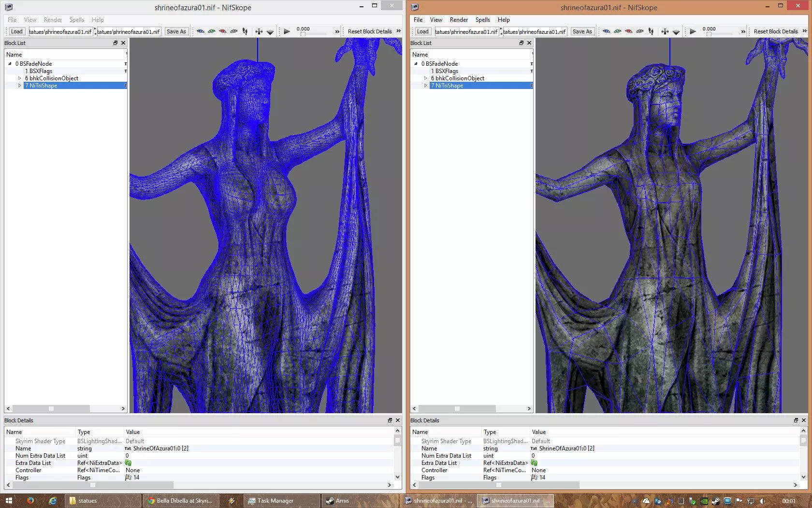Open Render menu in left window
This screenshot has height=508, width=812.
pos(53,20)
